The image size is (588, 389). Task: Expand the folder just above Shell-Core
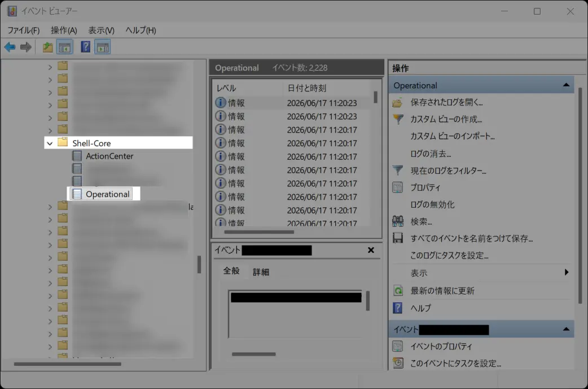pos(50,130)
